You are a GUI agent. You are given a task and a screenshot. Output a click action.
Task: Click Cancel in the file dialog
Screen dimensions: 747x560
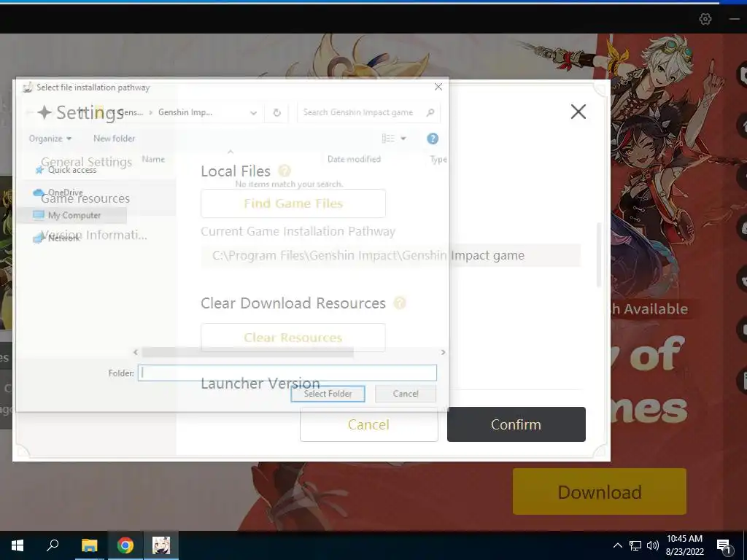tap(406, 394)
